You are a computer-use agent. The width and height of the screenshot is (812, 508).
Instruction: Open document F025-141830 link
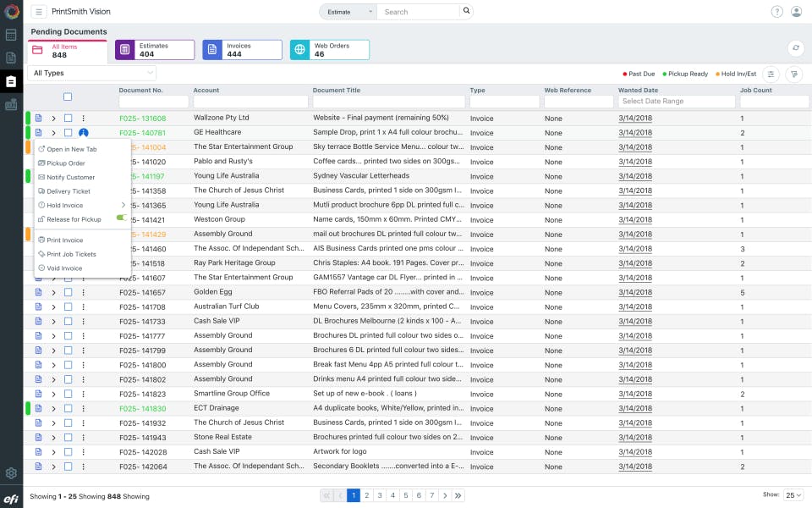coord(142,408)
